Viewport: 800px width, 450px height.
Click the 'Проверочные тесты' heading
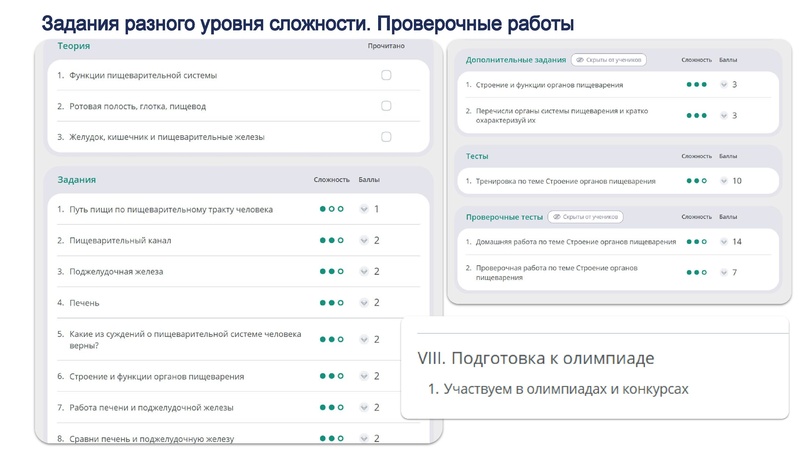504,217
